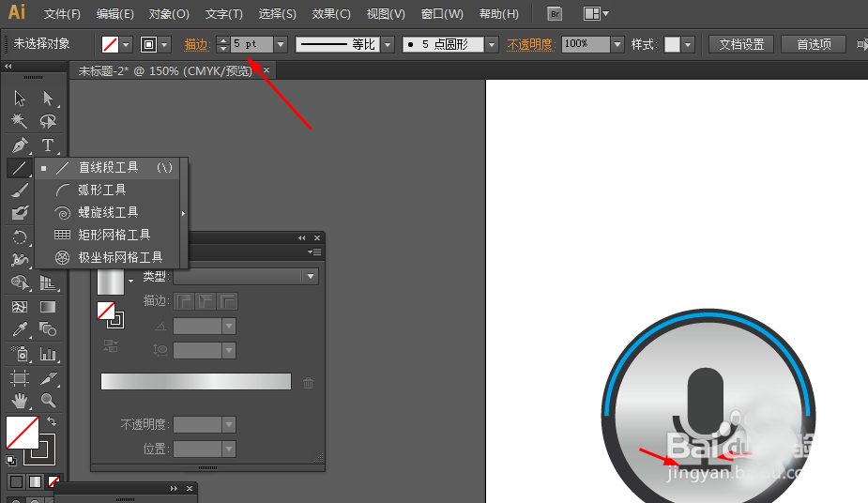Screen dimensions: 868x503
Task: Click 文档设置 button
Action: [741, 44]
